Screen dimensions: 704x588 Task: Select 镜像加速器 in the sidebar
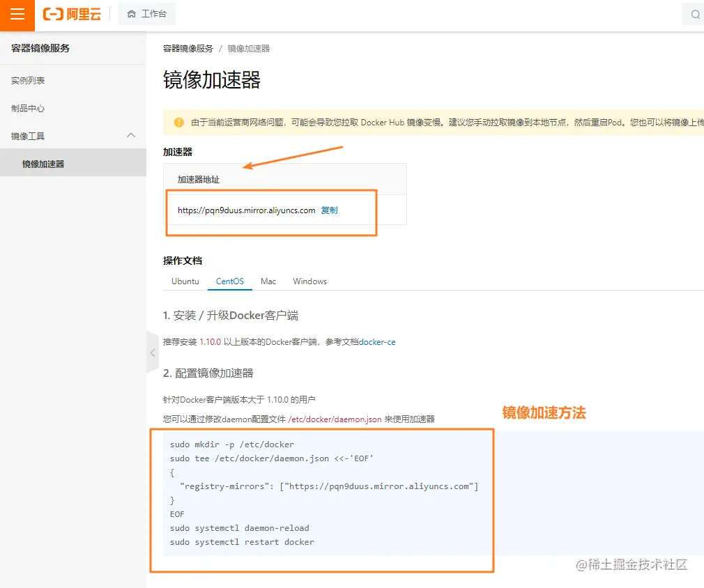click(x=43, y=164)
